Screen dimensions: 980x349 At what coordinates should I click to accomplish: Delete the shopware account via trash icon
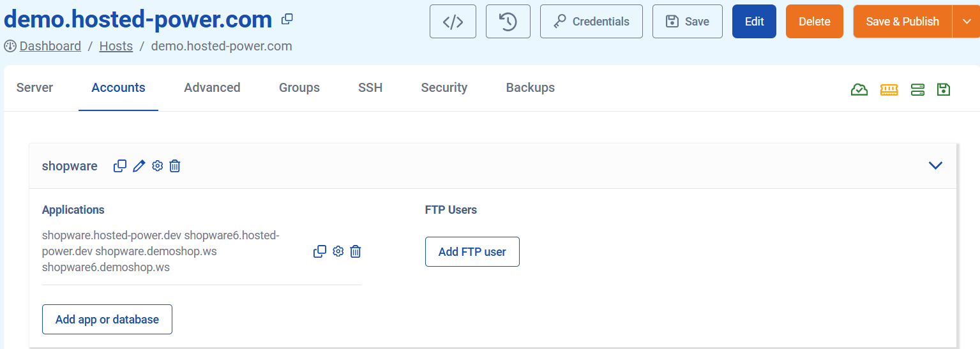tap(175, 166)
